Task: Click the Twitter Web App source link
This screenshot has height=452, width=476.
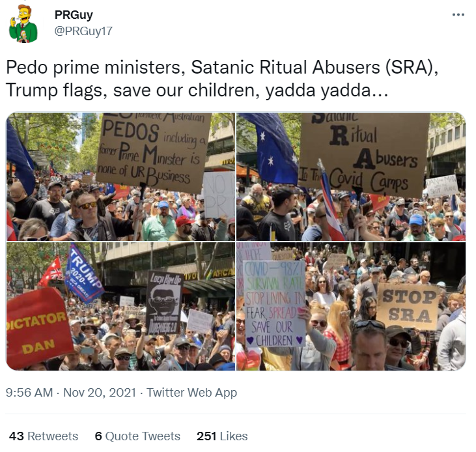Action: (192, 392)
